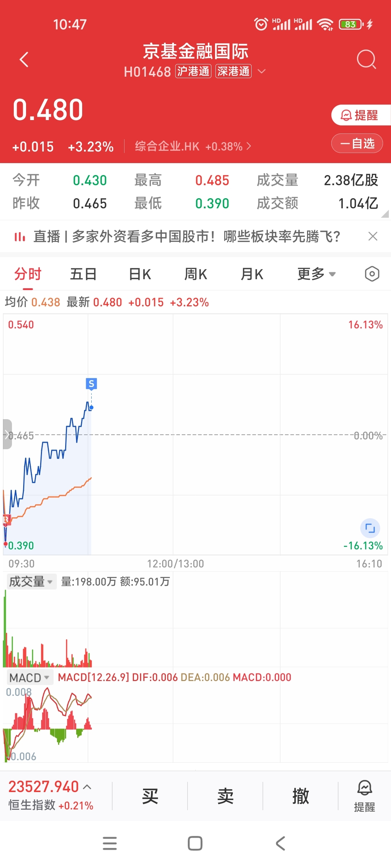This screenshot has width=391, height=868.
Task: Open the bottom alert bell 提醒 icon
Action: pyautogui.click(x=364, y=796)
